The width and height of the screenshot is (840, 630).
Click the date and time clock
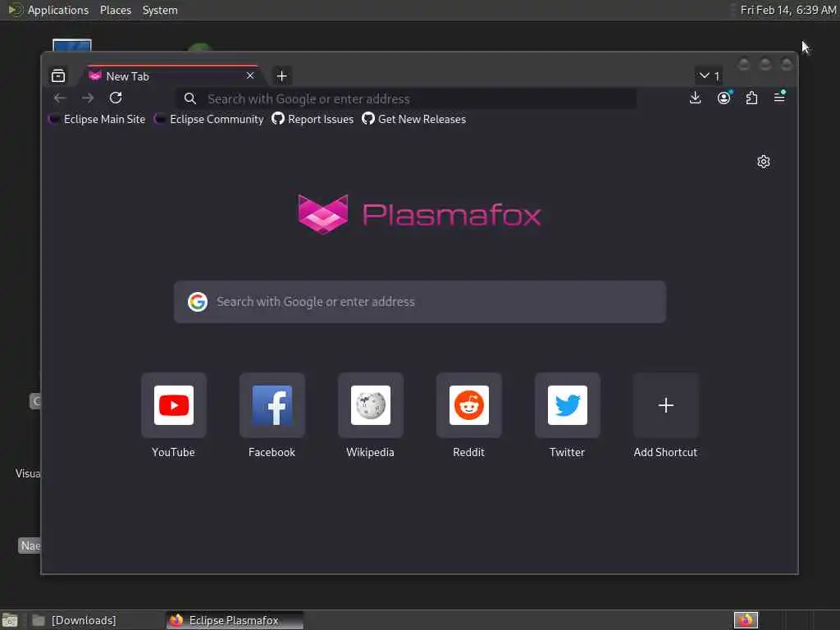pyautogui.click(x=788, y=10)
